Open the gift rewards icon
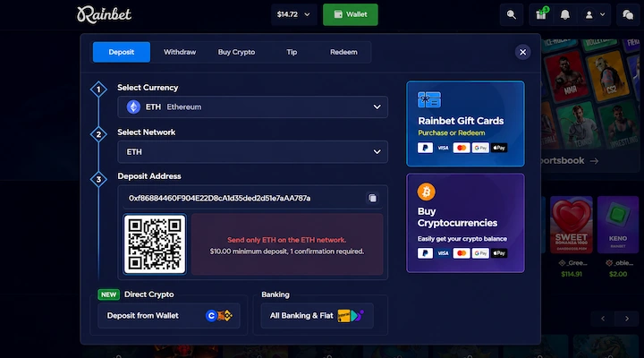Viewport: 644px width, 358px height. coord(541,15)
